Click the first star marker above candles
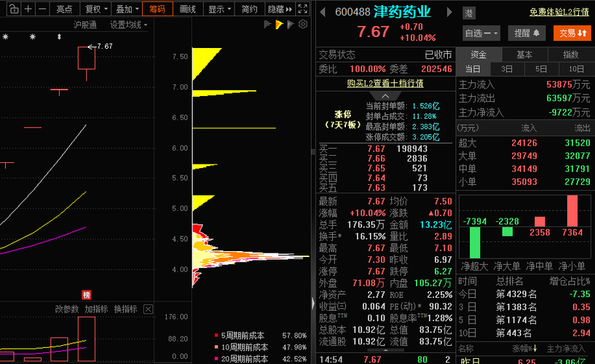 point(5,37)
